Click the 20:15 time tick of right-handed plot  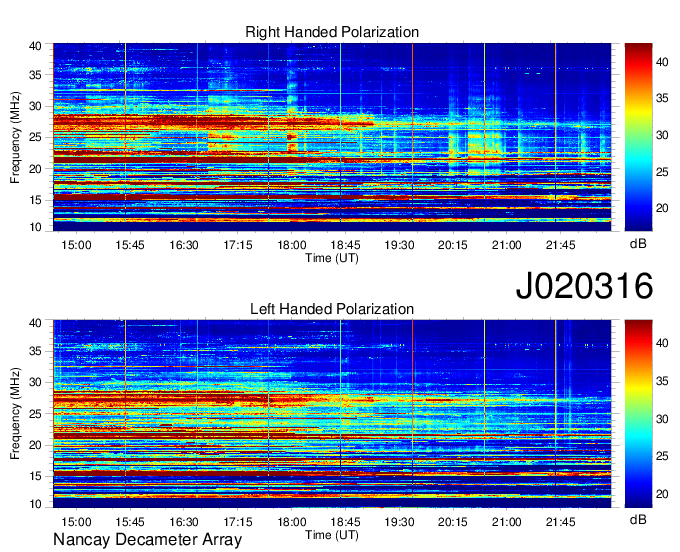[x=453, y=245]
